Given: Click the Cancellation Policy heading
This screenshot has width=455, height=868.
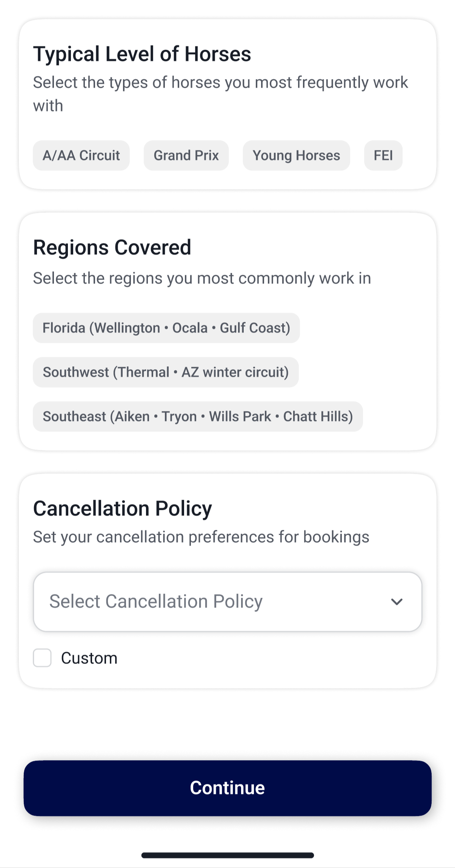Looking at the screenshot, I should (x=123, y=508).
